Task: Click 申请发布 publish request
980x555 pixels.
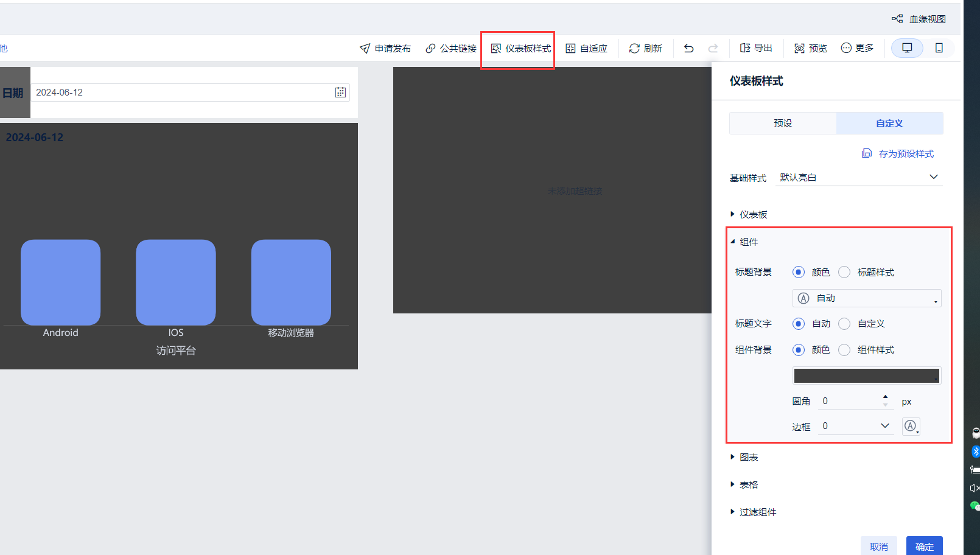Action: [x=385, y=48]
